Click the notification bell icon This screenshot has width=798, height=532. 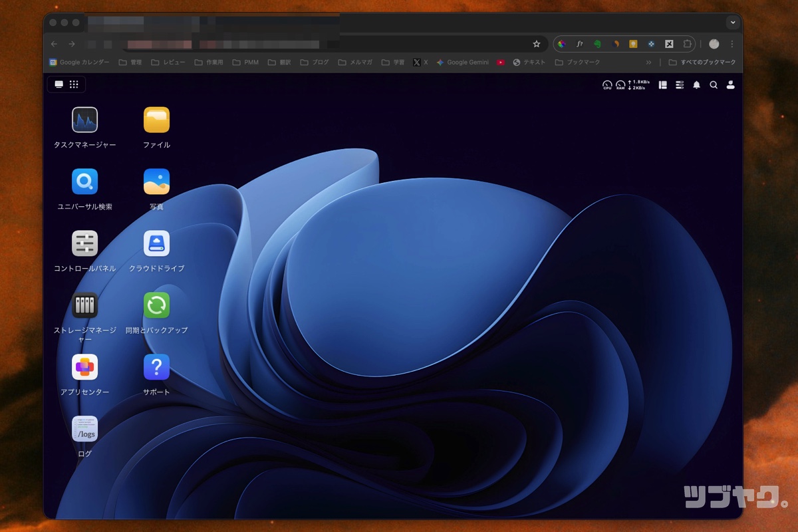coord(696,85)
